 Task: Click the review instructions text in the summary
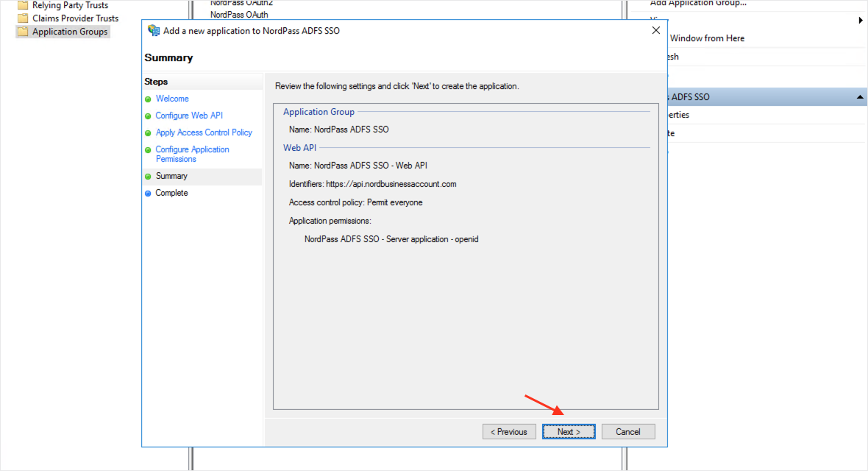coord(397,86)
